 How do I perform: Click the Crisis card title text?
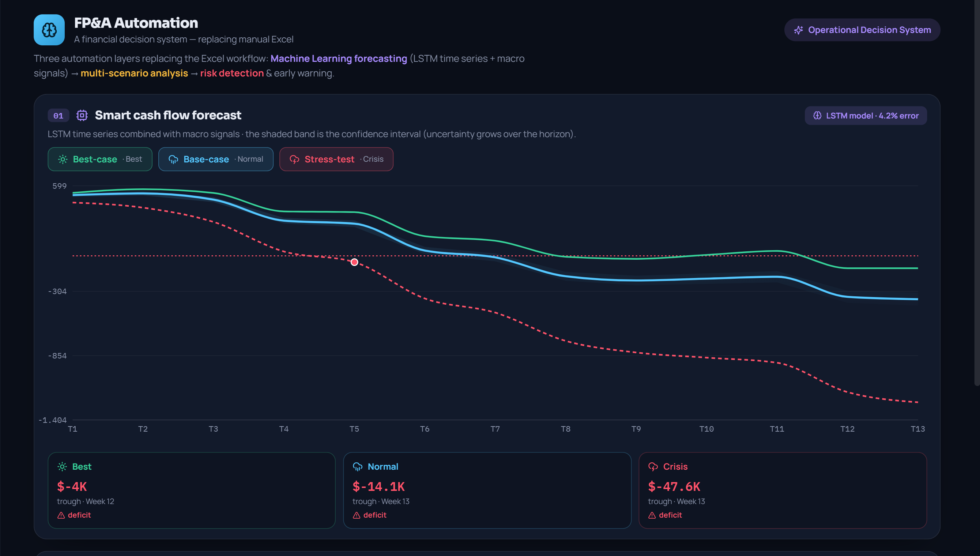coord(675,466)
